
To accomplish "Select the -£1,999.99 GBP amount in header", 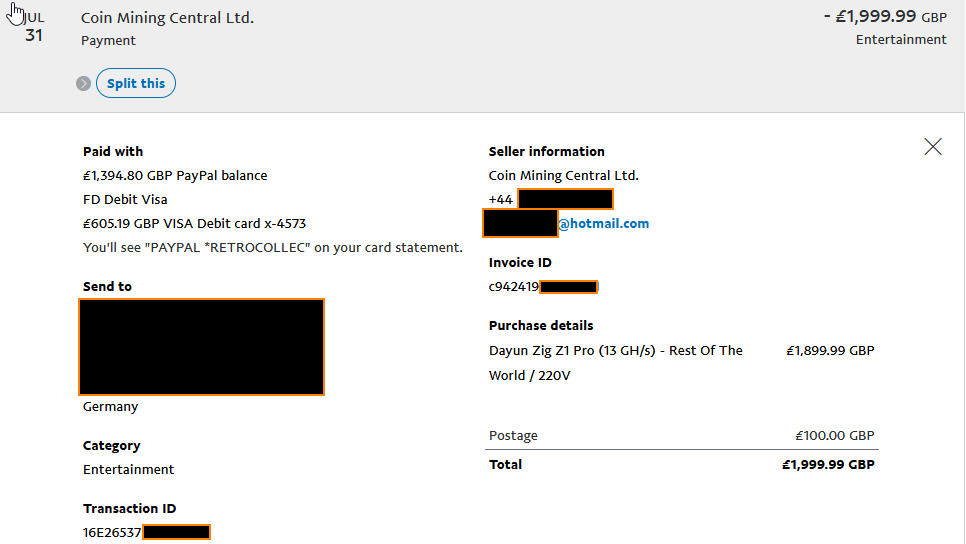I will pos(885,17).
